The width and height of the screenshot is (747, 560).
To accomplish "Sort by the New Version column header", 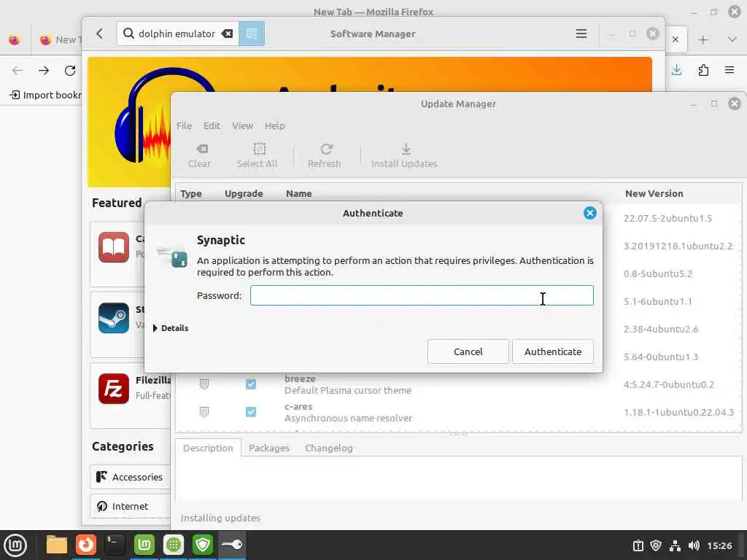I will pos(654,193).
